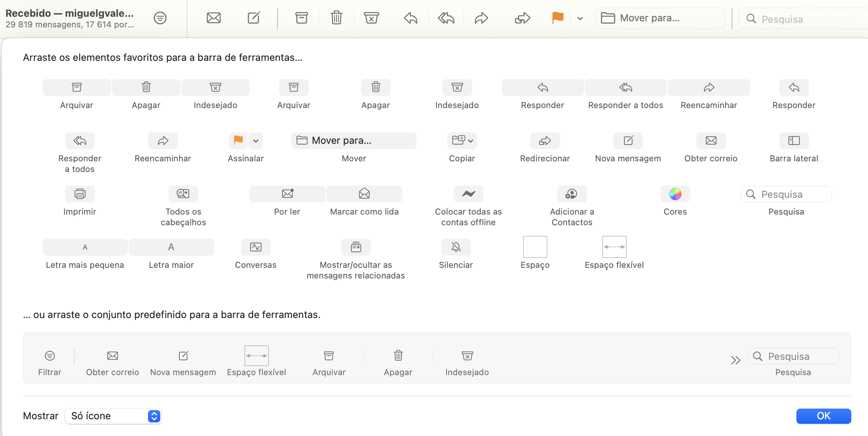Select the standalone Indesejado item
Viewport: 868px width, 436px height.
click(457, 88)
